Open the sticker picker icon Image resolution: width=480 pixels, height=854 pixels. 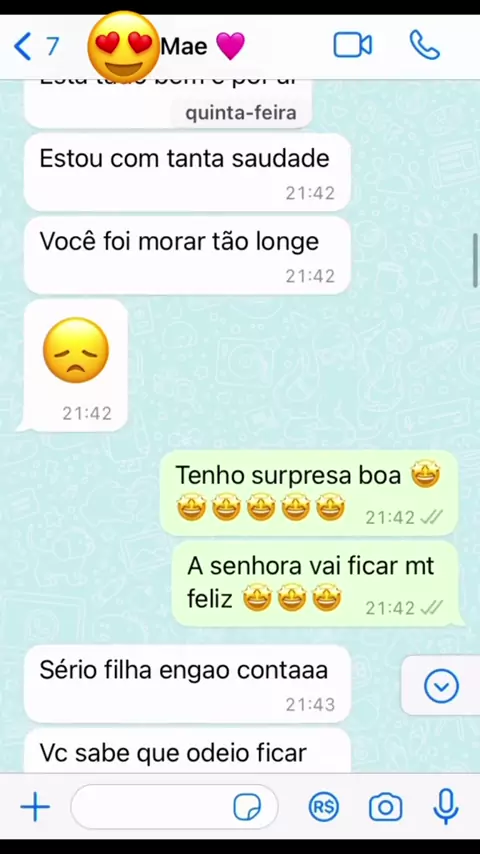point(247,807)
